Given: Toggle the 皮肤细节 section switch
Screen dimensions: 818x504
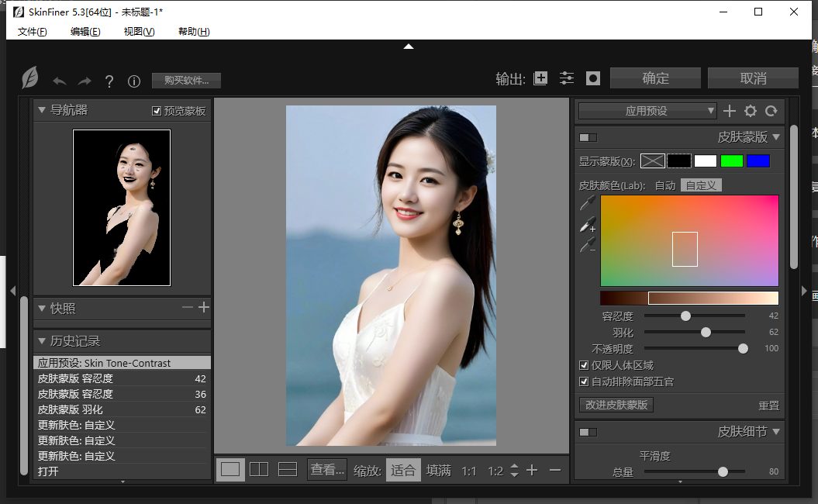Looking at the screenshot, I should [588, 432].
